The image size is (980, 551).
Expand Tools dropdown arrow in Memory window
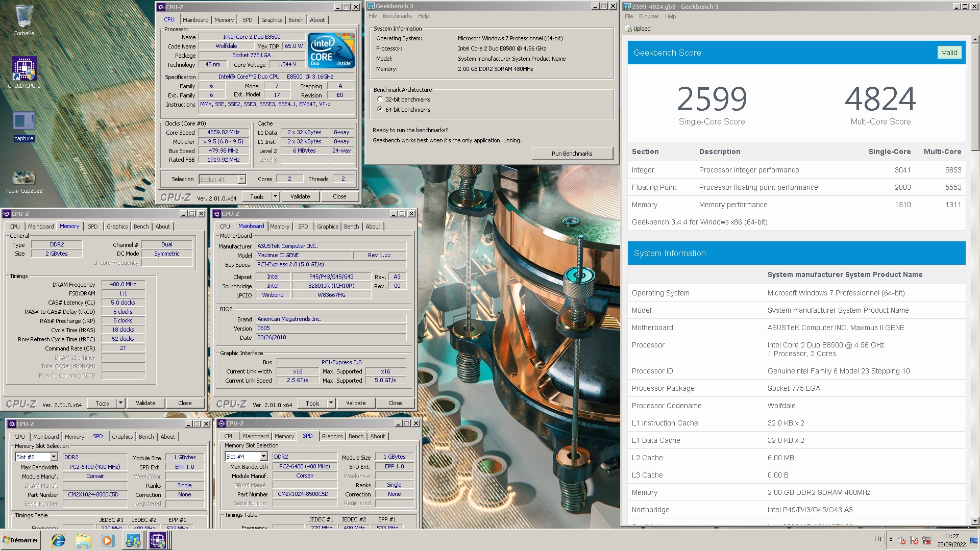[121, 403]
